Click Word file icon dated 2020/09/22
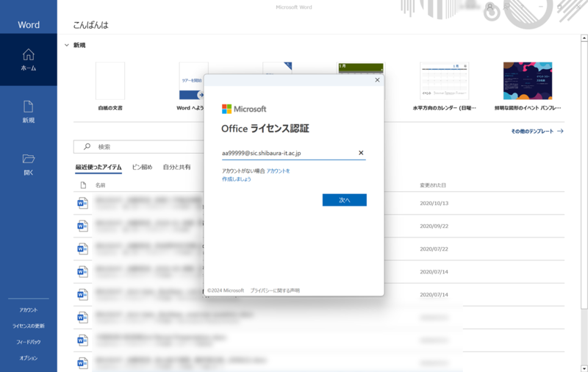This screenshot has width=588, height=372. (82, 226)
